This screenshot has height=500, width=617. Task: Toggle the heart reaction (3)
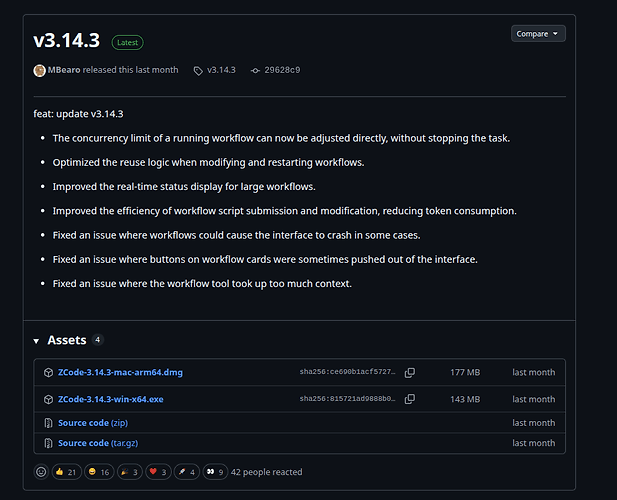(158, 472)
